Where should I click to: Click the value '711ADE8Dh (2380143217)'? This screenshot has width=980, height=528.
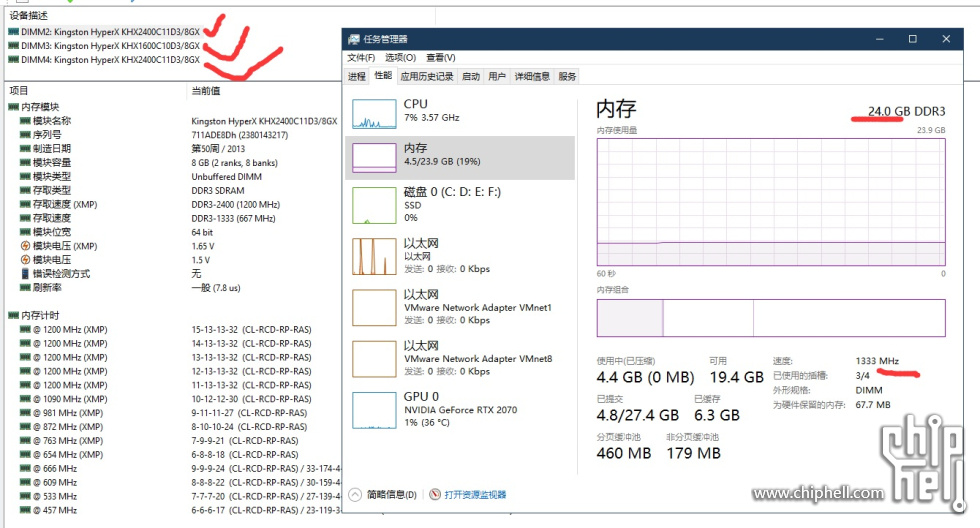240,135
